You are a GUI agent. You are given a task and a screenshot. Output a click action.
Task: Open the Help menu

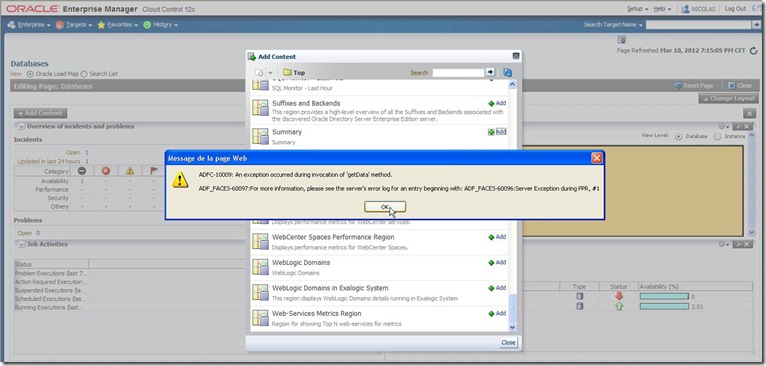[x=662, y=9]
